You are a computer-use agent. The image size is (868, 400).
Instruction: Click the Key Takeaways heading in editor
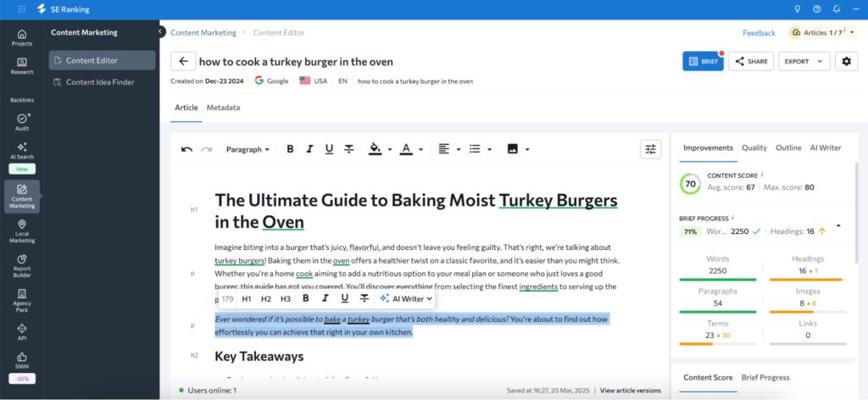tap(259, 356)
